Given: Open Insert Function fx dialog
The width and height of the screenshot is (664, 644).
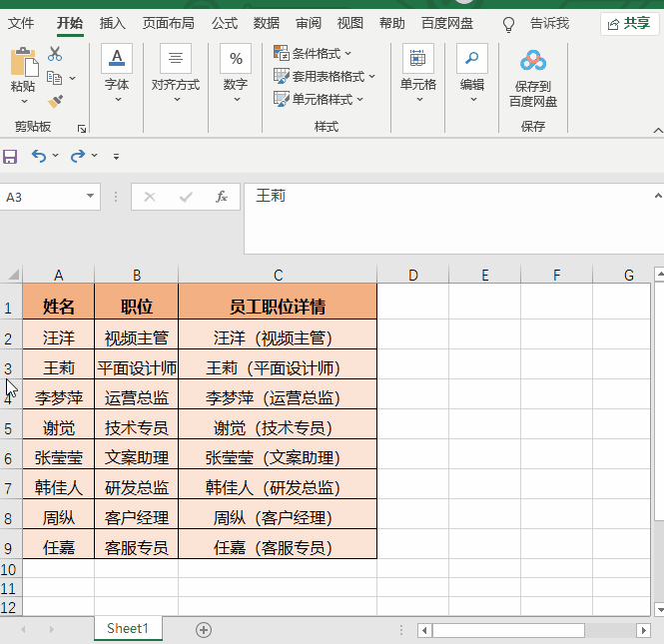Looking at the screenshot, I should point(222,197).
